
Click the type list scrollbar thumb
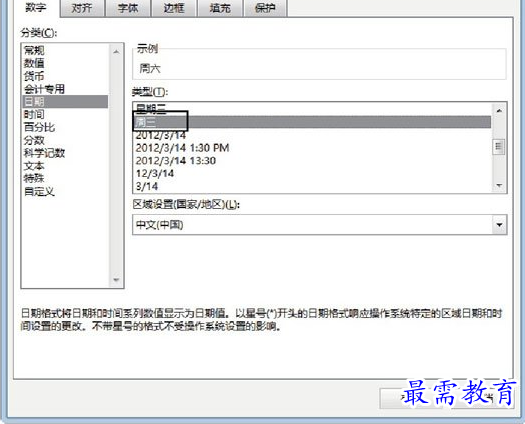pos(499,146)
